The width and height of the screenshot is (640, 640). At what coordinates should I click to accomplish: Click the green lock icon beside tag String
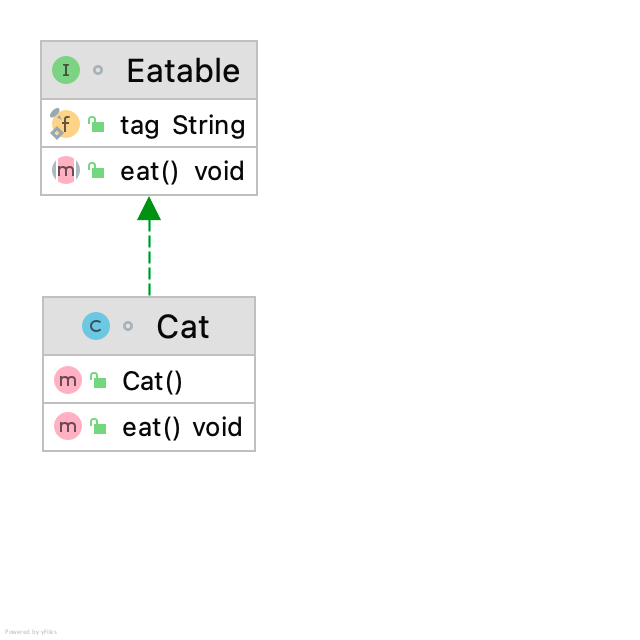pos(96,125)
